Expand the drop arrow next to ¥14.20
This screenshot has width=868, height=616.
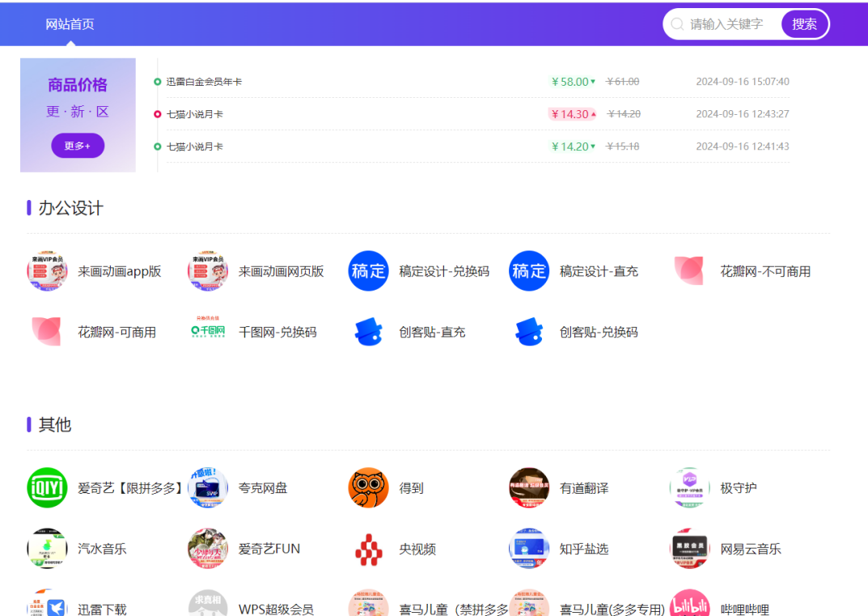(x=593, y=147)
